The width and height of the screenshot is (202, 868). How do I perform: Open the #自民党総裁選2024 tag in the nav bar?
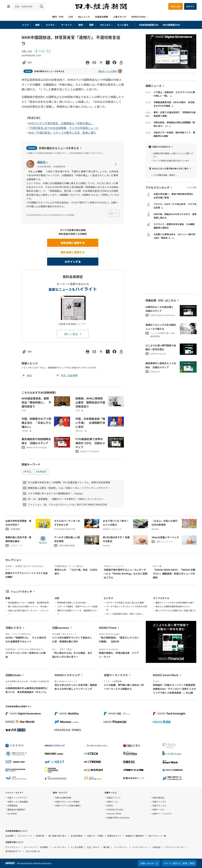point(148,25)
